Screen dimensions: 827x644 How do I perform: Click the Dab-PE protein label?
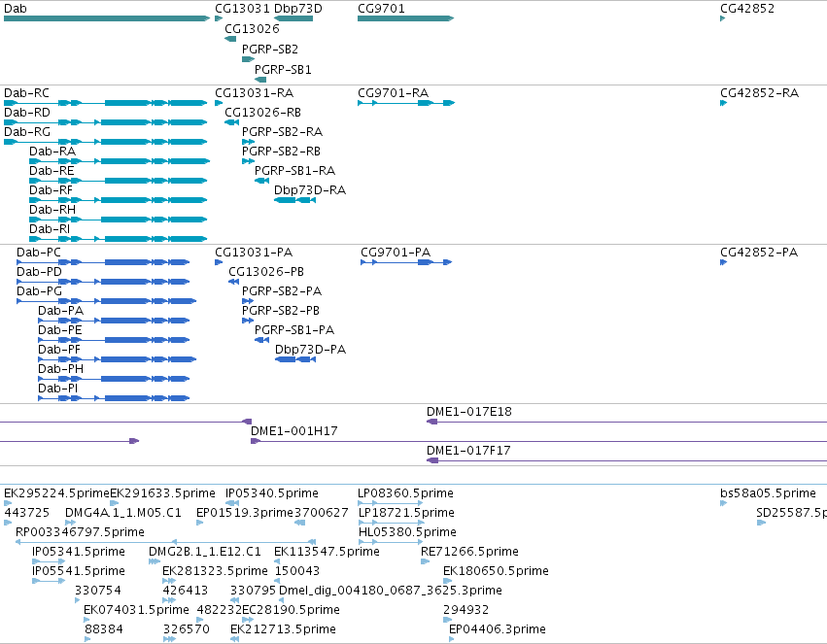coord(60,330)
